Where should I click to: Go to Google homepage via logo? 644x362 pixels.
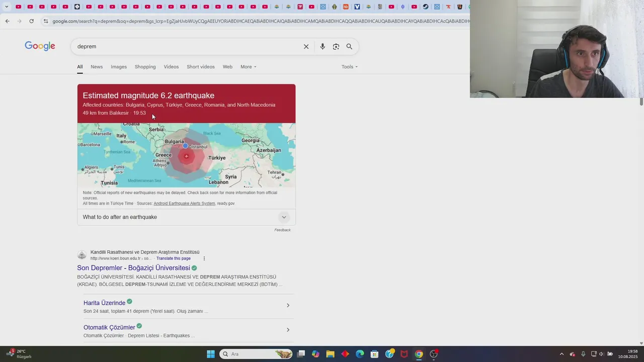click(40, 46)
